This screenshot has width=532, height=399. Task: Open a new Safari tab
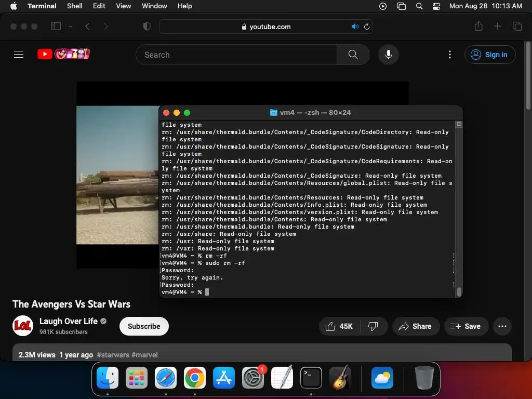497,26
